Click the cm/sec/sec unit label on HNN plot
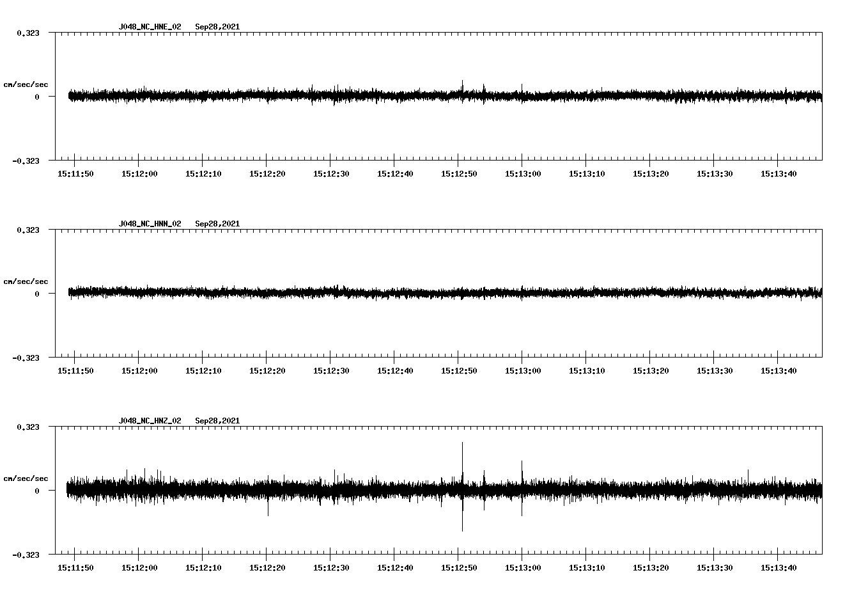Image resolution: width=868 pixels, height=591 pixels. 26,281
